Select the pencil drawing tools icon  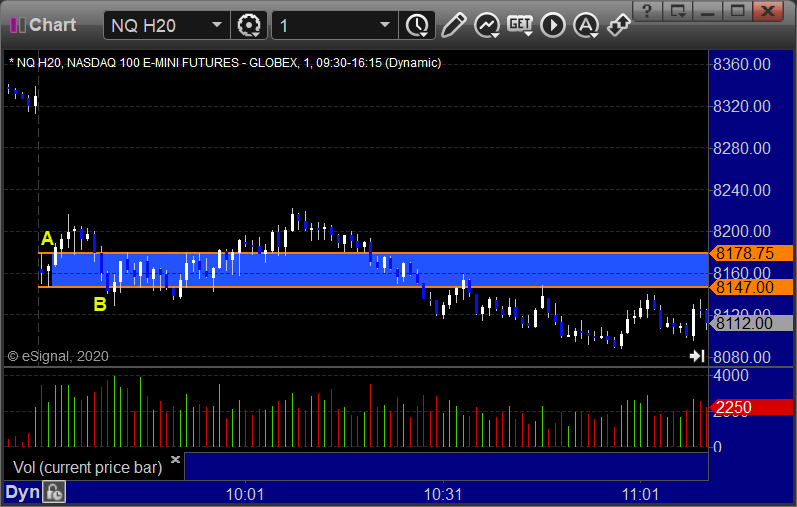(453, 25)
